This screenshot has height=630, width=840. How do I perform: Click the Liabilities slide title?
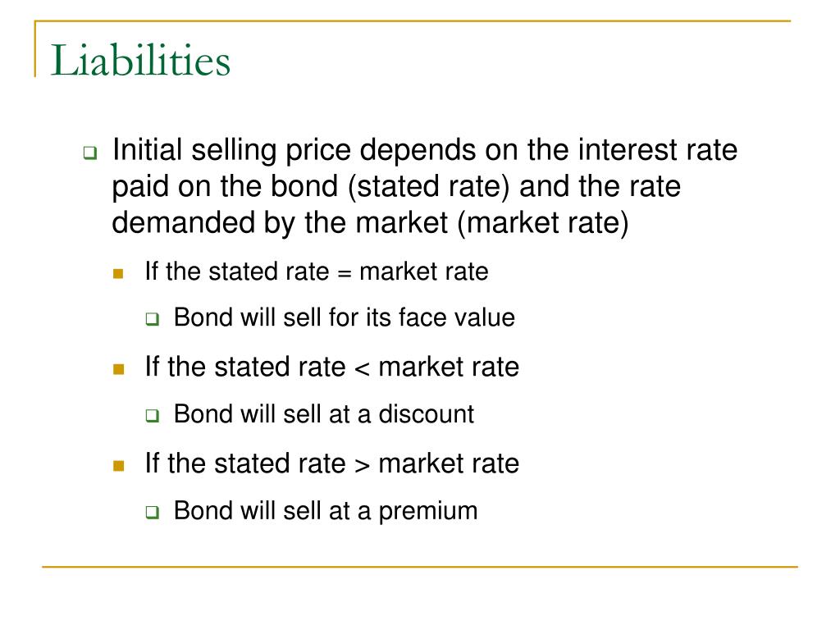[x=140, y=60]
